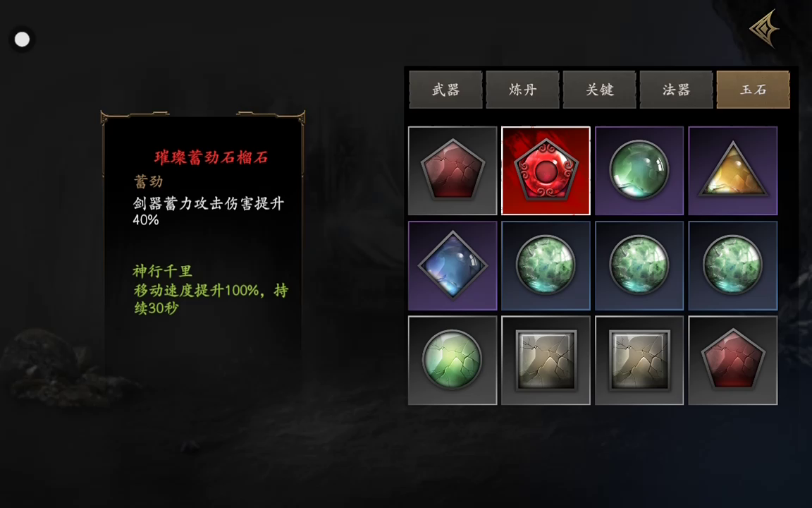Select the middle green jade orb on blue background
This screenshot has height=508, width=812.
pos(639,265)
